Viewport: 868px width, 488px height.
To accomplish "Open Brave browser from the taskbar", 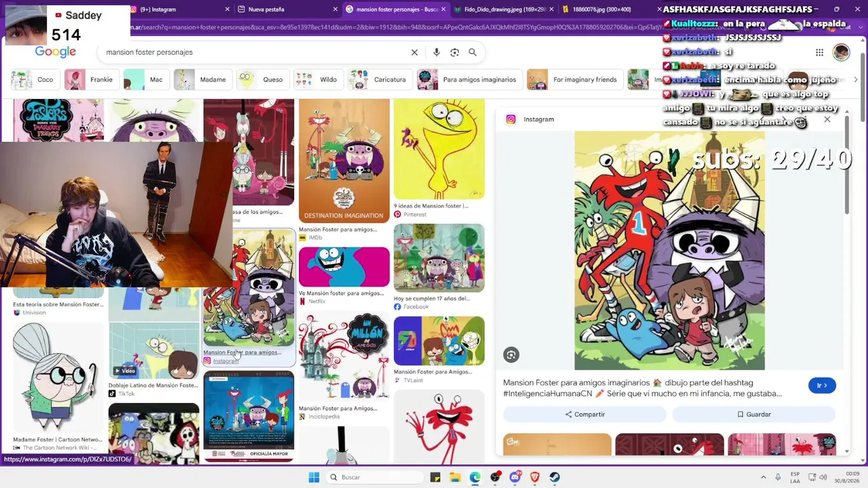I will (x=534, y=477).
